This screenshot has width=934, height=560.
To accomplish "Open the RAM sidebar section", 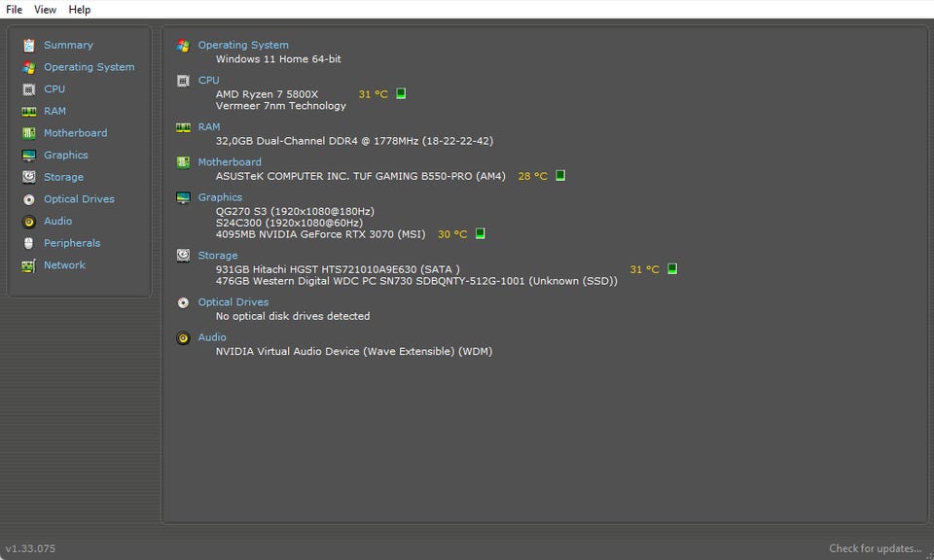I will click(x=54, y=111).
